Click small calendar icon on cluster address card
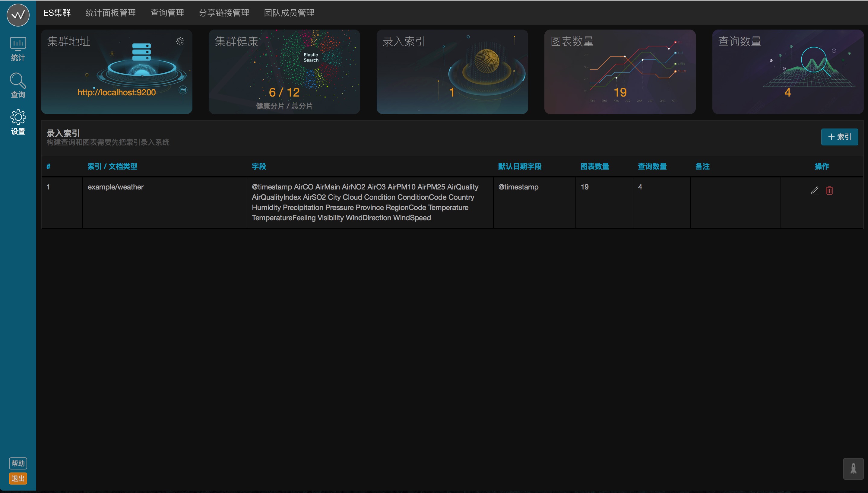868x493 pixels. tap(183, 90)
